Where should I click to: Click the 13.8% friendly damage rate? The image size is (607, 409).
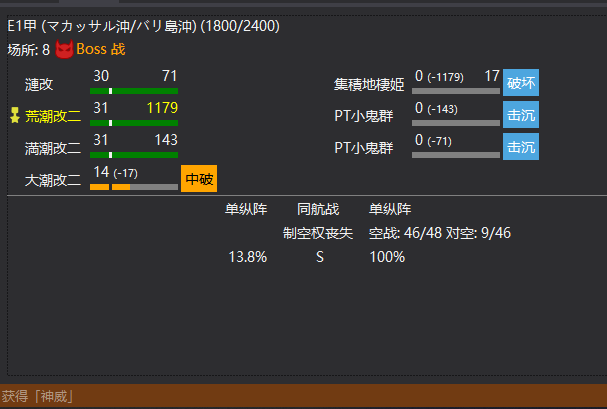(x=248, y=257)
